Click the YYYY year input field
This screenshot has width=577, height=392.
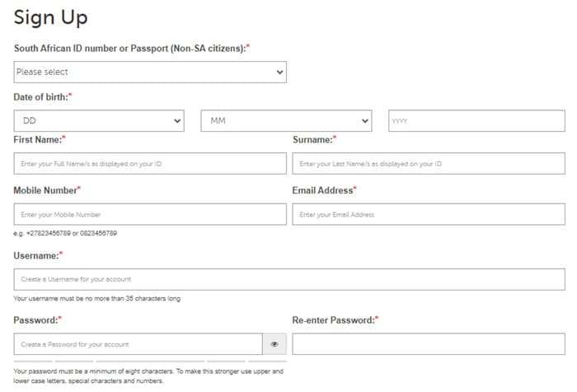[476, 120]
